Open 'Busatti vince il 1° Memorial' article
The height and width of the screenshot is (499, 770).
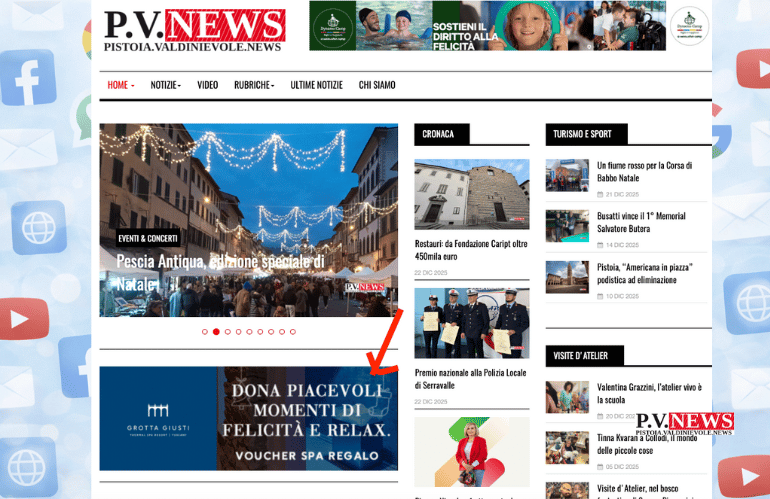641,222
